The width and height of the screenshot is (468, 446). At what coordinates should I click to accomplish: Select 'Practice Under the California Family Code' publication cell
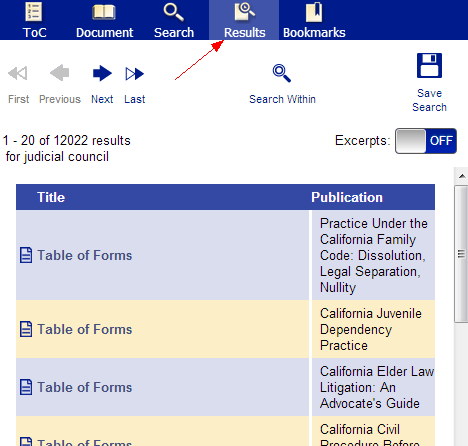tap(374, 255)
